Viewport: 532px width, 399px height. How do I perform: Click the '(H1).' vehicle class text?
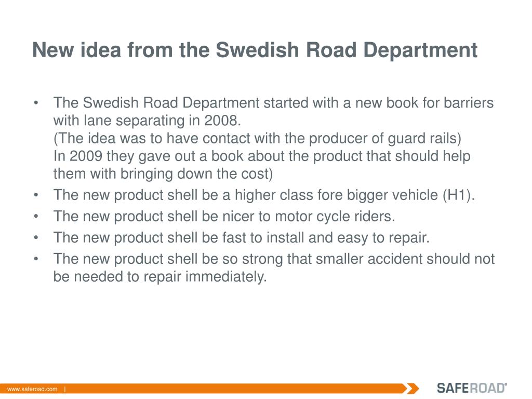[458, 195]
